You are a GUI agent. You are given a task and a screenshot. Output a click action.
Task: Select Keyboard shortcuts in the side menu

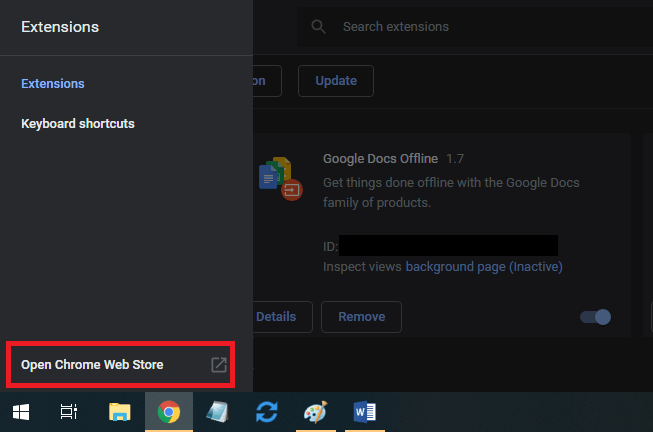tap(78, 124)
